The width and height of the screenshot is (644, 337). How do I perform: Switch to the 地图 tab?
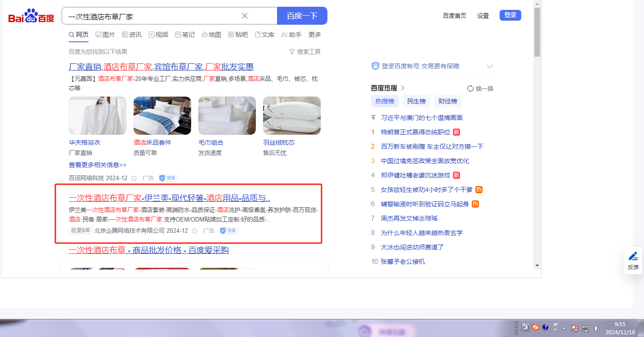[x=211, y=35]
